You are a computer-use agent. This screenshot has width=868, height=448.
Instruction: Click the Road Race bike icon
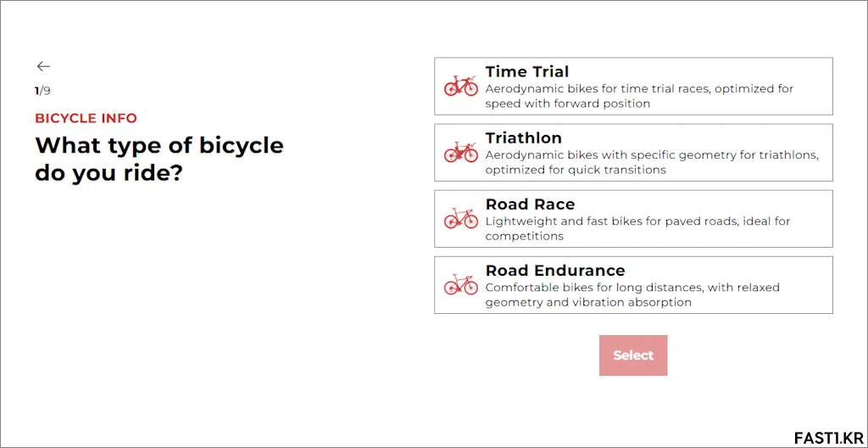point(460,218)
